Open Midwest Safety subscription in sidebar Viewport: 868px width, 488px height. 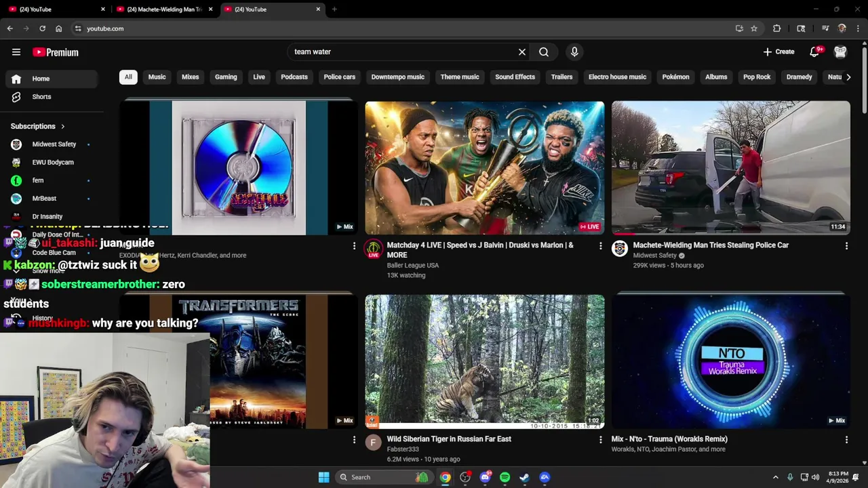pyautogui.click(x=52, y=144)
